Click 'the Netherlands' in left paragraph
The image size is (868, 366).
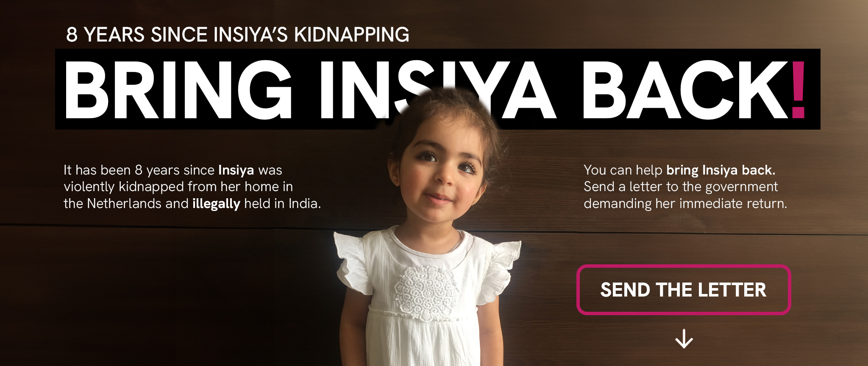pyautogui.click(x=113, y=204)
